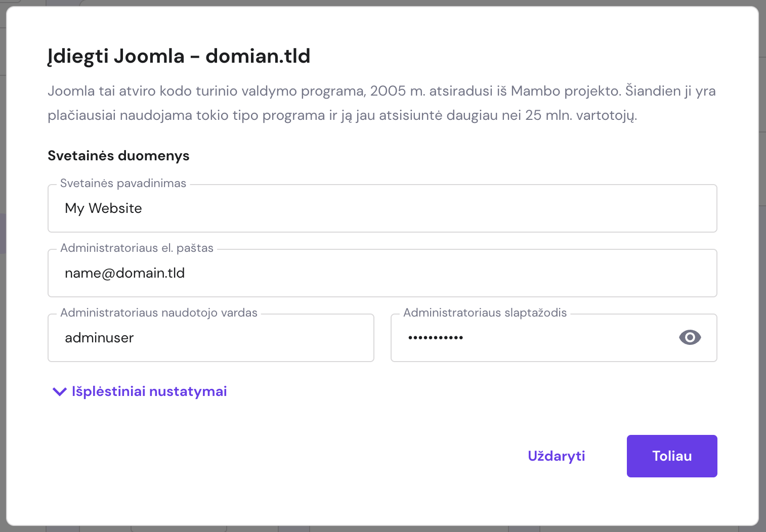
Task: Focus the Administratoriaus slaptažodis password field
Action: [x=531, y=337]
